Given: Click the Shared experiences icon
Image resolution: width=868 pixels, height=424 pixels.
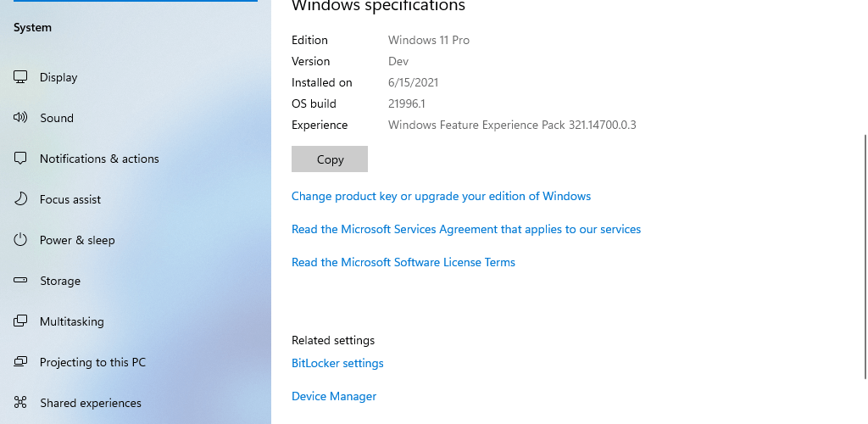Looking at the screenshot, I should tap(20, 403).
